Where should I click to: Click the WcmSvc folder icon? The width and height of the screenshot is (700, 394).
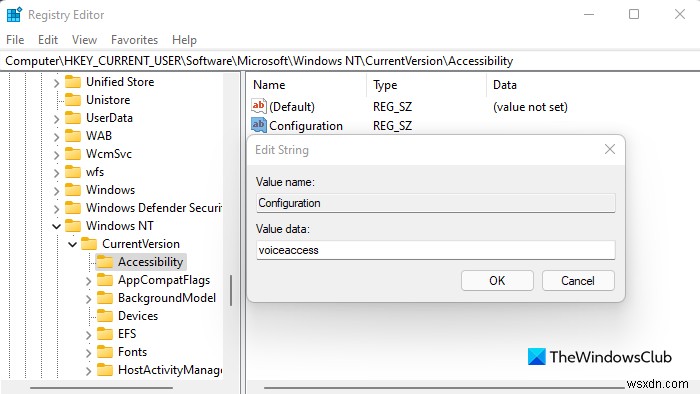pyautogui.click(x=73, y=154)
